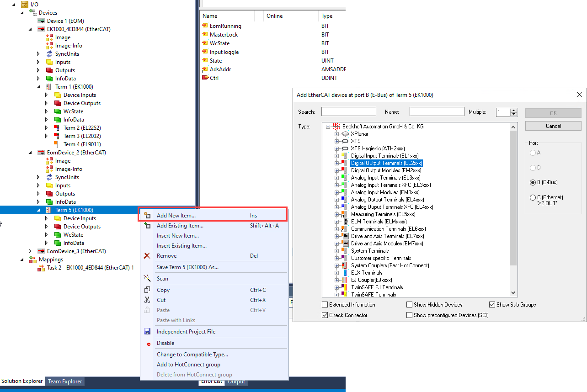
Task: Click the device type list scroll down arrow
Action: (513, 293)
